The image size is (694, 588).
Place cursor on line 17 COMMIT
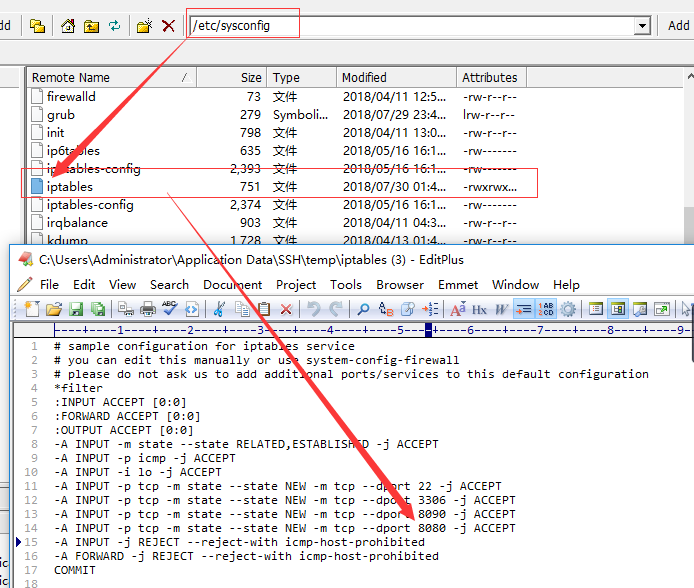point(74,570)
